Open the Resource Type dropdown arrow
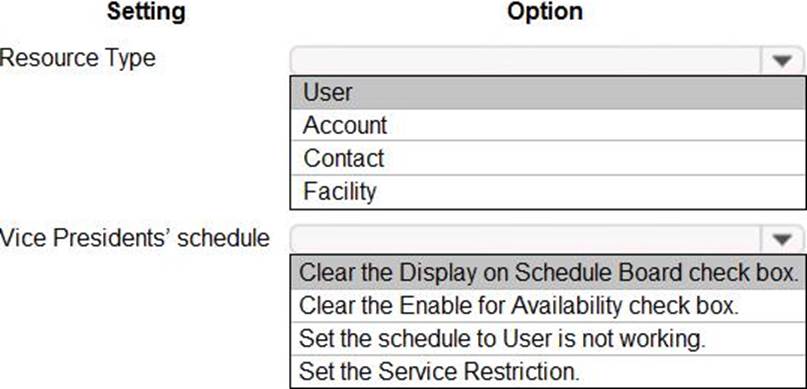This screenshot has width=807, height=389. tap(781, 61)
